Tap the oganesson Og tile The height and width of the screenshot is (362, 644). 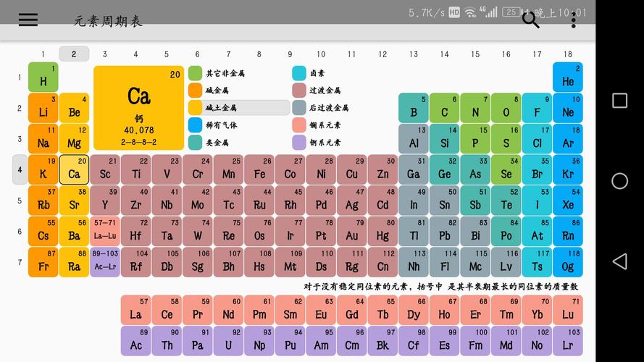click(568, 262)
